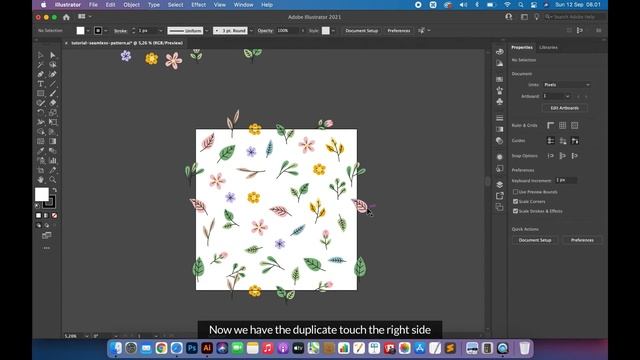Select the Type tool
This screenshot has width=640, height=360.
pyautogui.click(x=40, y=84)
